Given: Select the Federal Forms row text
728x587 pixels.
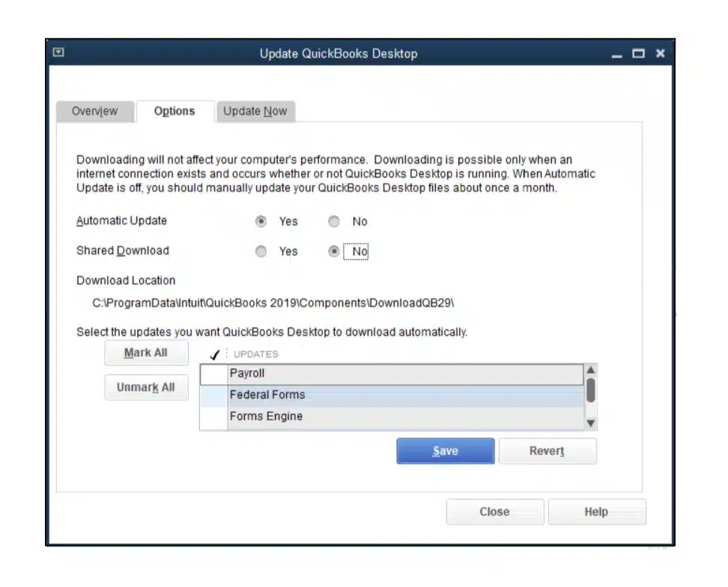Looking at the screenshot, I should (267, 395).
